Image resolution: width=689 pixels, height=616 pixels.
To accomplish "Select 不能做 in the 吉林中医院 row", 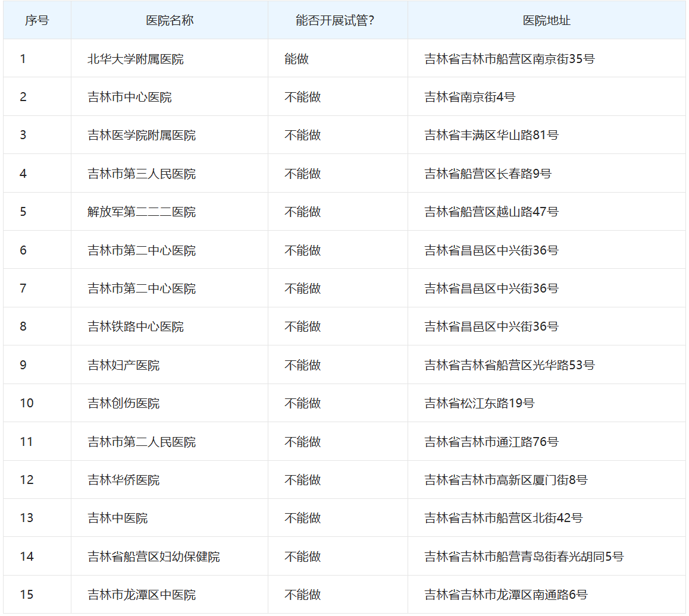I will point(303,518).
